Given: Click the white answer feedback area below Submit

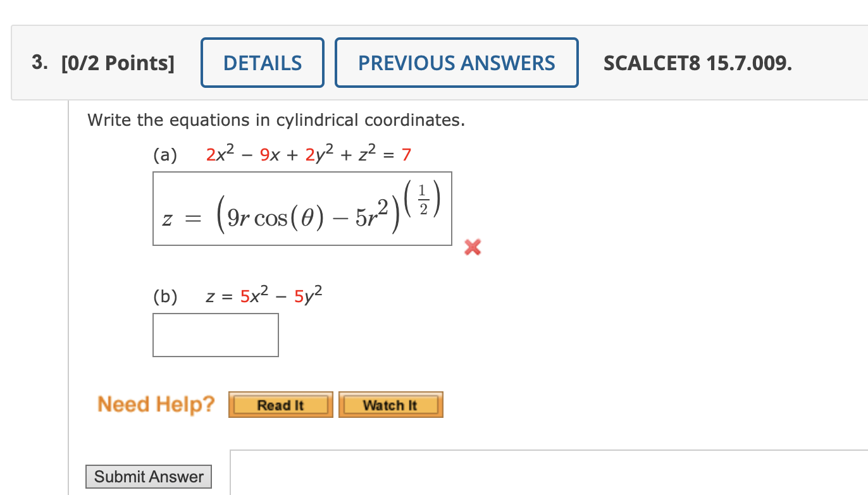Looking at the screenshot, I should point(544,474).
